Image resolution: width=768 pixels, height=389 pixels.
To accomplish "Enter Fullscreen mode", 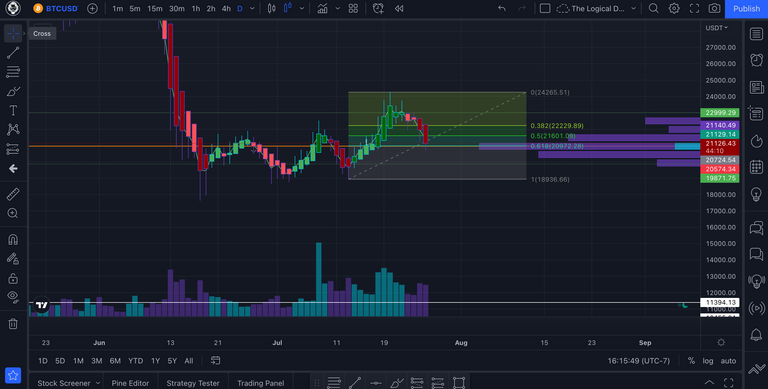I will point(695,8).
